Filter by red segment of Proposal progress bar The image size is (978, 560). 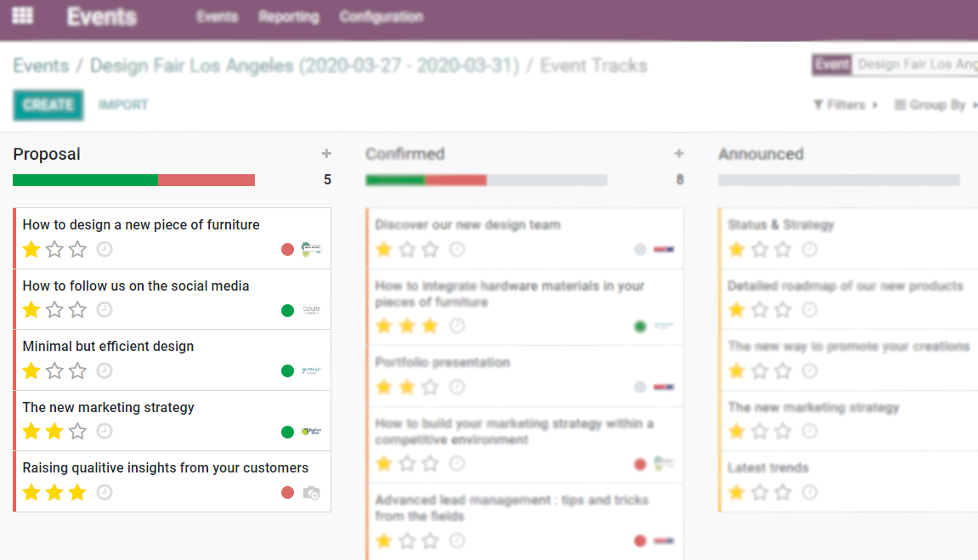point(206,180)
